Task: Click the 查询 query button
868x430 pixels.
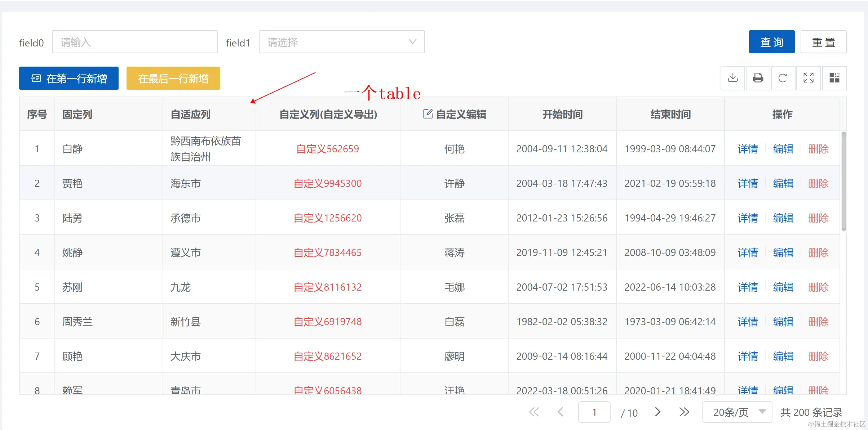Action: pyautogui.click(x=771, y=42)
